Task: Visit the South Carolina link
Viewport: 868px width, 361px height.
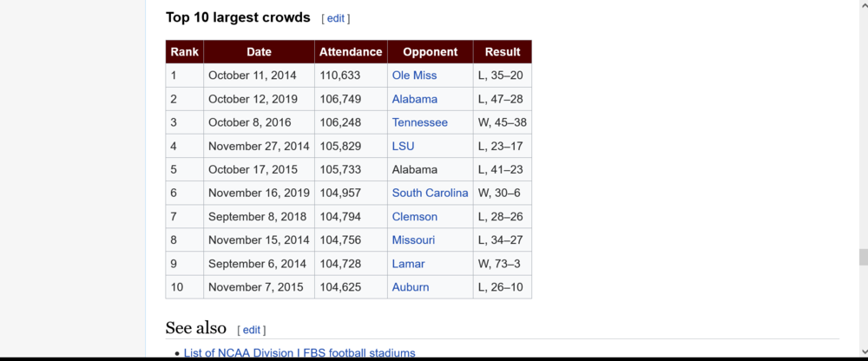Action: point(430,193)
